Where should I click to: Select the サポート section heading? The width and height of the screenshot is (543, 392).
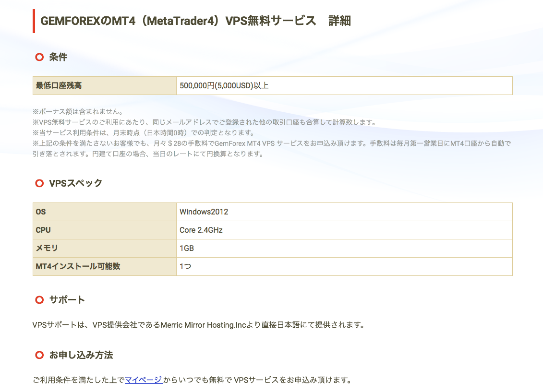coord(67,299)
